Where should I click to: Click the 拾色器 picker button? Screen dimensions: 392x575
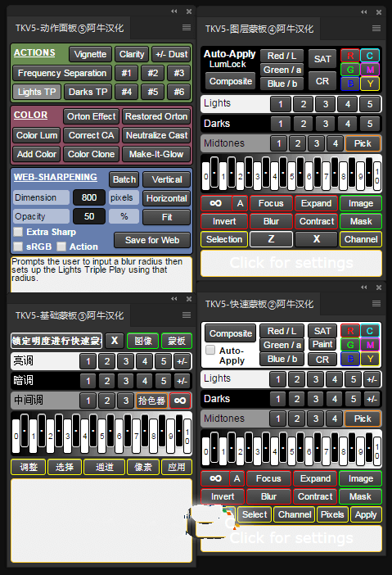coord(151,401)
